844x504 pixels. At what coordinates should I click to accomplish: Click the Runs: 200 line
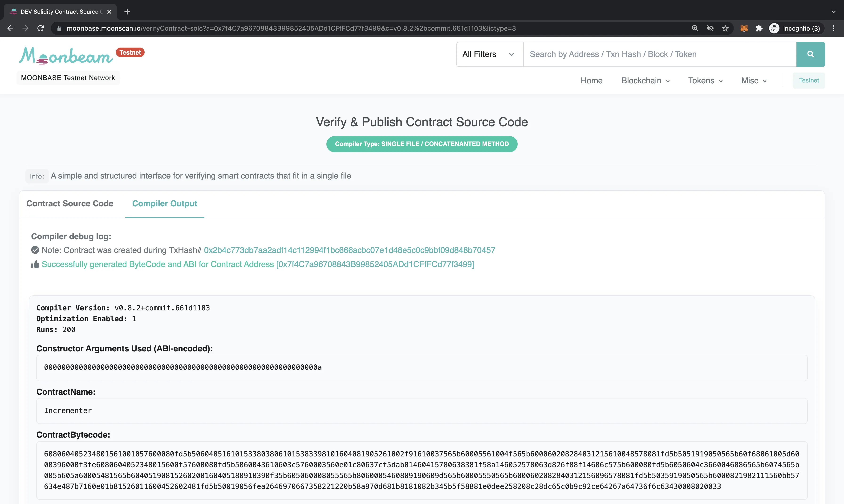pos(56,329)
